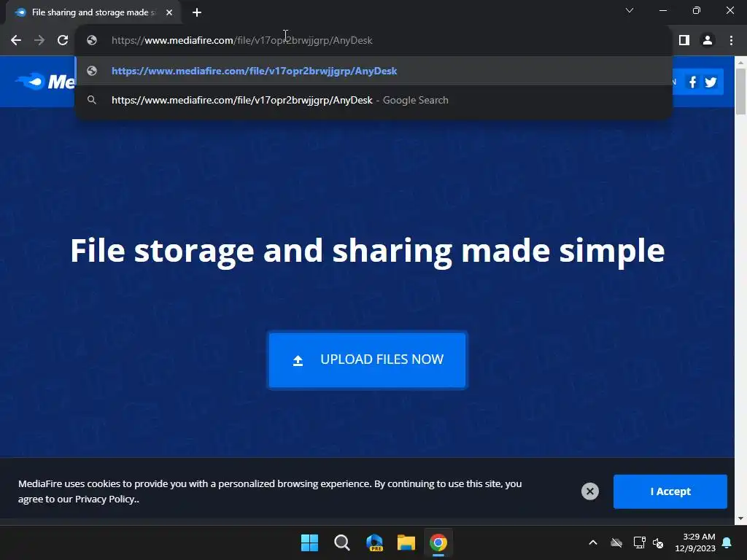This screenshot has width=747, height=560.
Task: Click the I Accept cookies button
Action: coord(670,491)
